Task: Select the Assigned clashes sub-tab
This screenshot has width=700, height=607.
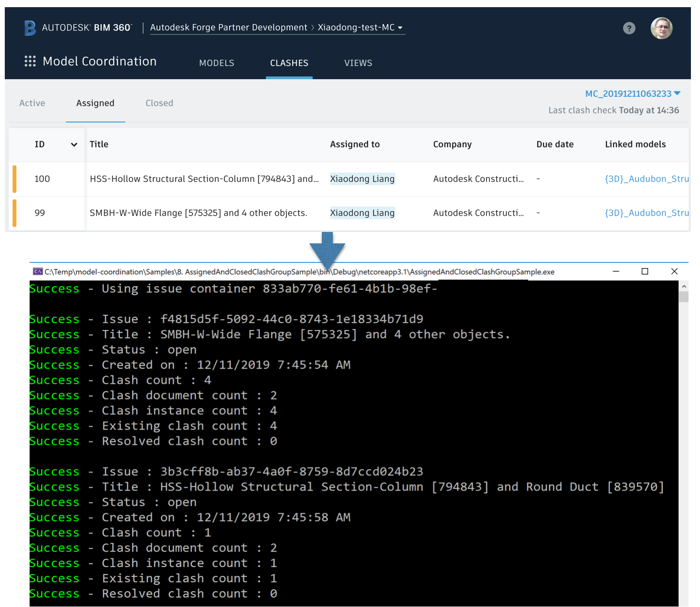Action: click(x=95, y=103)
